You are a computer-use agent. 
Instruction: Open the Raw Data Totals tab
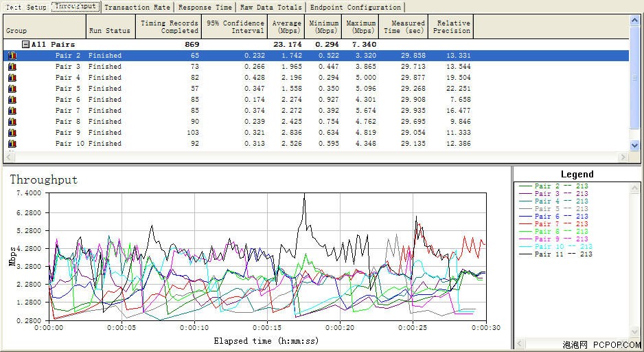271,8
